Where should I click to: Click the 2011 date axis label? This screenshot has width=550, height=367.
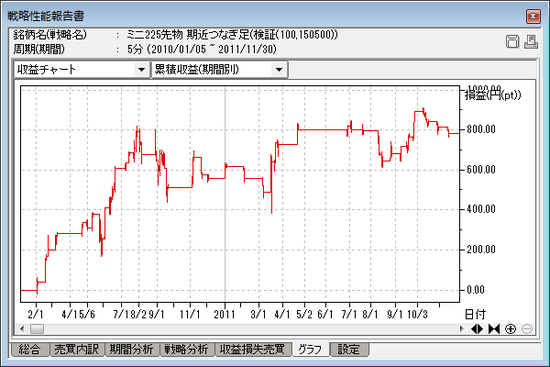click(x=224, y=314)
